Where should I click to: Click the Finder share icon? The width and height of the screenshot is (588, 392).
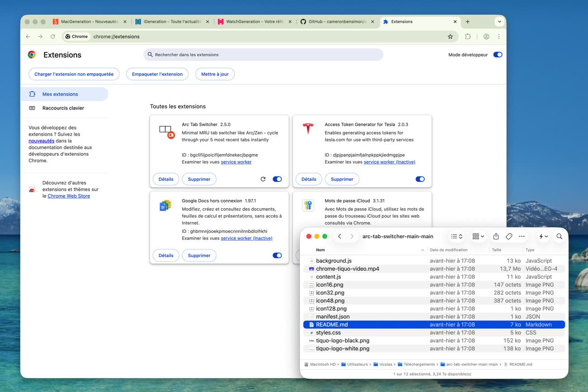496,236
